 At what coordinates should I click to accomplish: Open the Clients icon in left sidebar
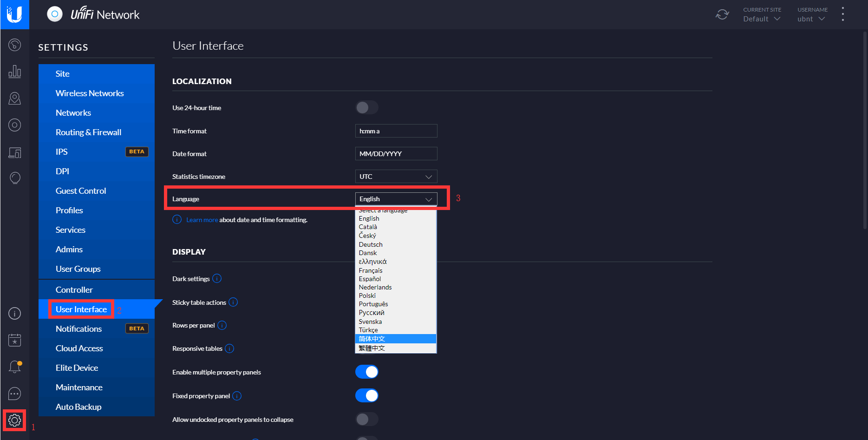[14, 152]
